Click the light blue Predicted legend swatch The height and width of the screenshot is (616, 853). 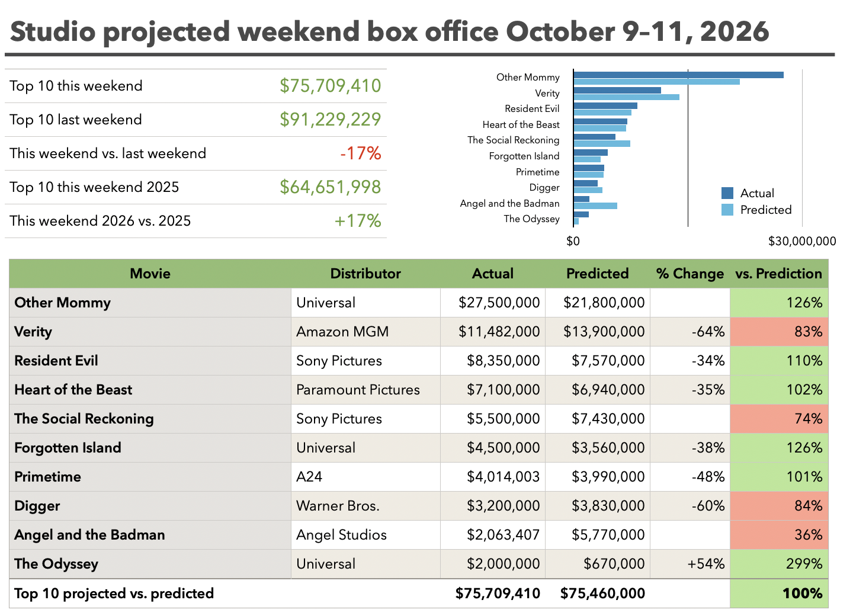(727, 210)
